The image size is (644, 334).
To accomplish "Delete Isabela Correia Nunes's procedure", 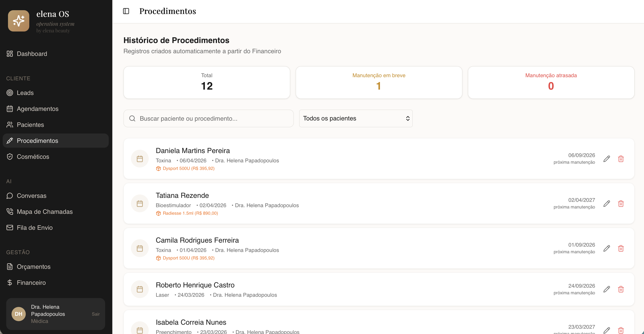I will click(621, 330).
